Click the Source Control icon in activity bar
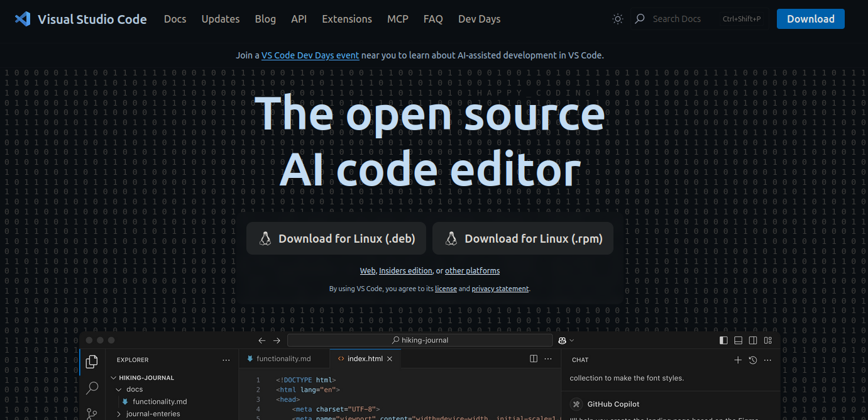Viewport: 868px width, 420px height. tap(92, 414)
